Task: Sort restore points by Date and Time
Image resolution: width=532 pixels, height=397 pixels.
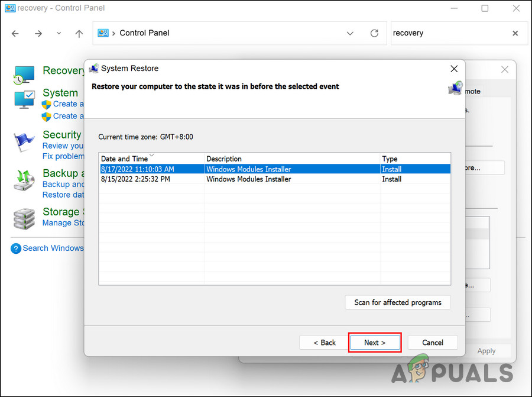Action: (126, 159)
